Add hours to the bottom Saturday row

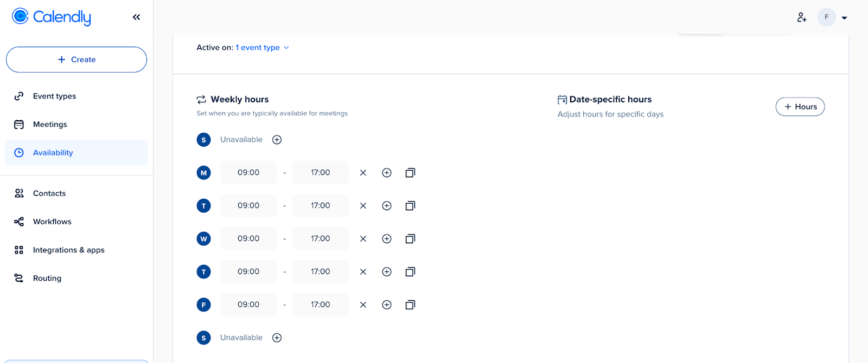[277, 338]
